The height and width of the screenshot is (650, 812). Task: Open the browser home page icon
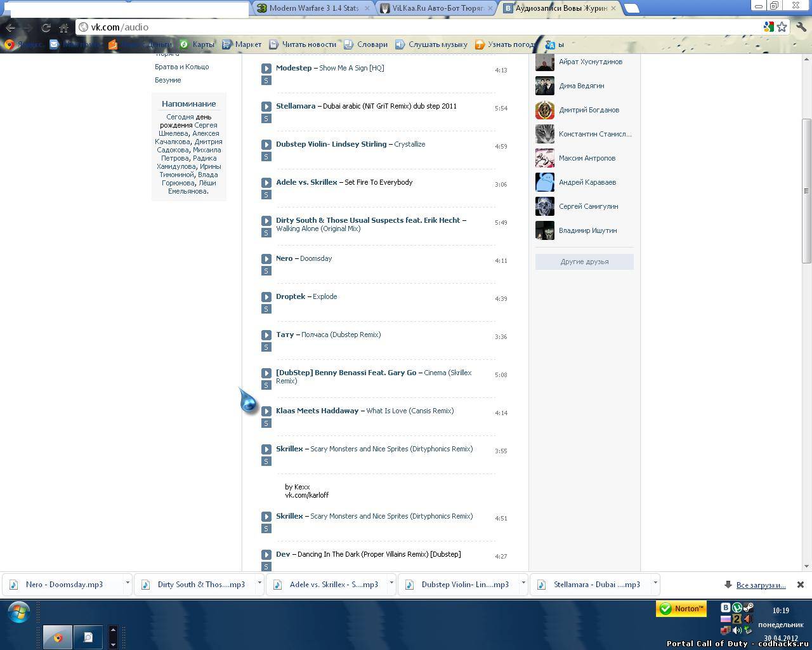tap(63, 27)
